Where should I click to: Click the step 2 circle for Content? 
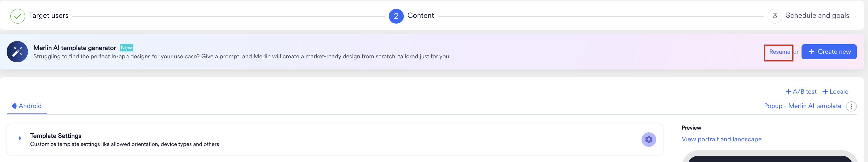(396, 16)
